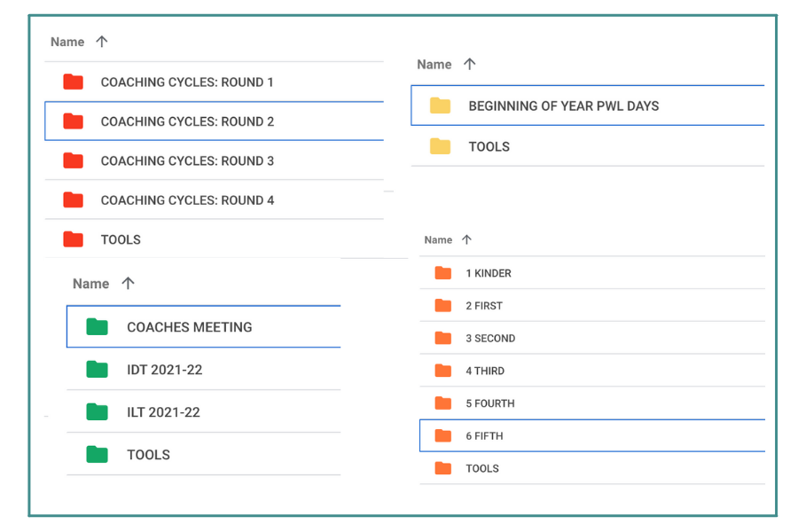Select the yellow TOOLS folder icon
Viewport: 798px width, 532px height.
tap(440, 146)
